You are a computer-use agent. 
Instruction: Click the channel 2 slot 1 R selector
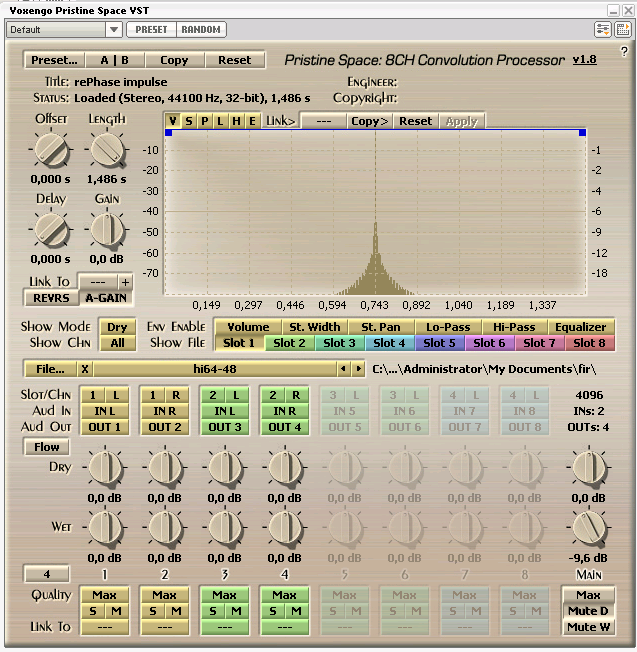click(176, 395)
